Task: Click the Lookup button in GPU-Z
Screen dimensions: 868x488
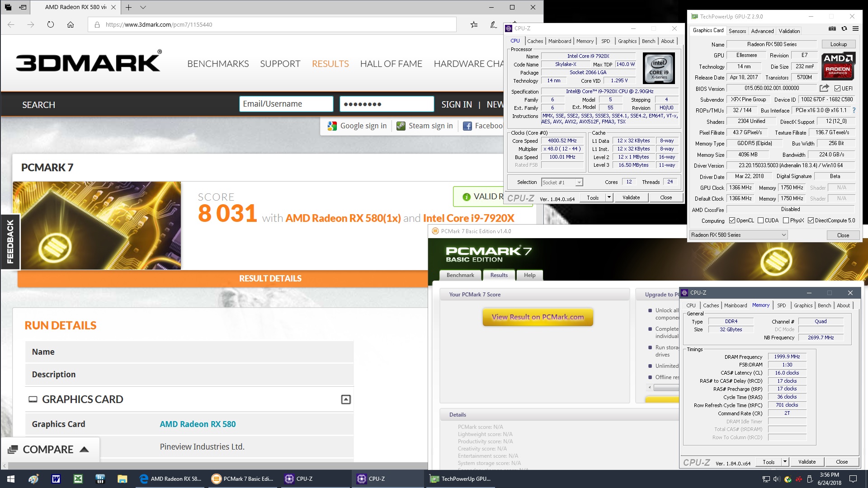Action: (x=838, y=44)
